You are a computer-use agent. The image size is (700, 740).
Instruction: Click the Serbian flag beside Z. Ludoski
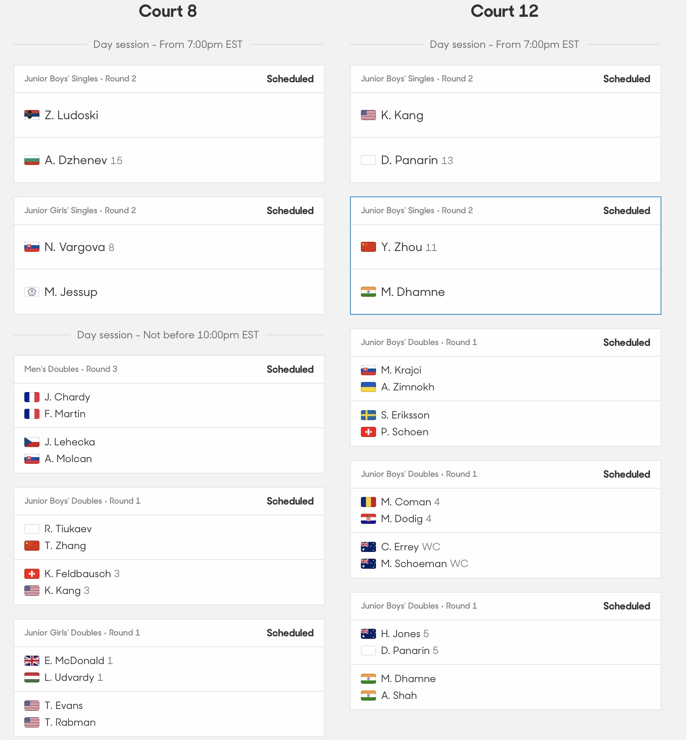[32, 115]
